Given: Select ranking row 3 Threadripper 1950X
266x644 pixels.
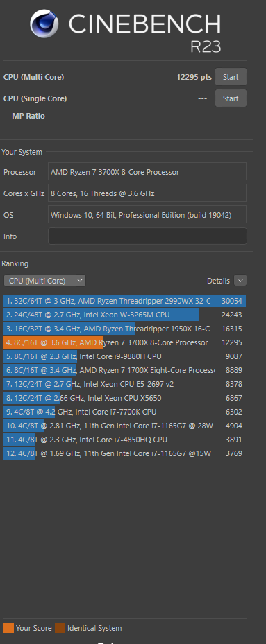Looking at the screenshot, I should click(125, 329).
